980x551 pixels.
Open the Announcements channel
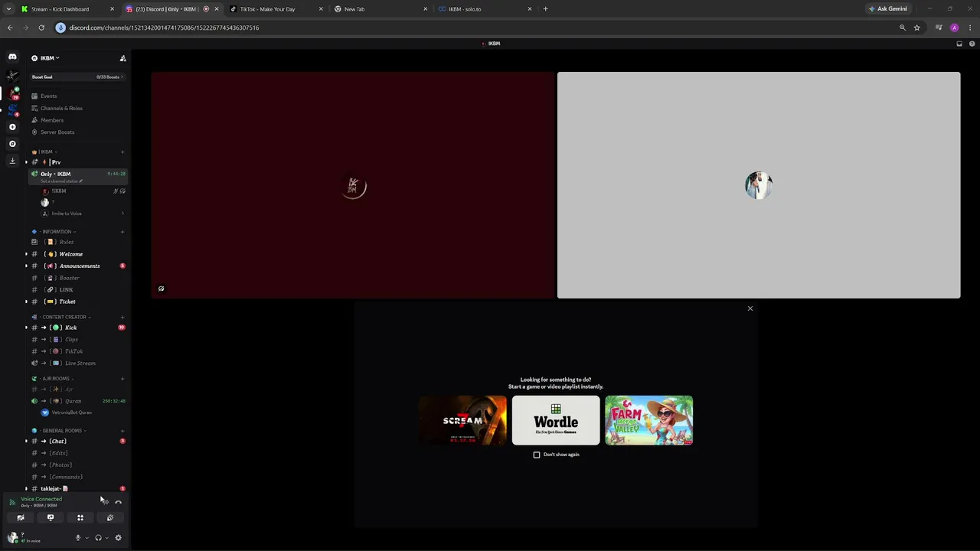click(x=77, y=266)
